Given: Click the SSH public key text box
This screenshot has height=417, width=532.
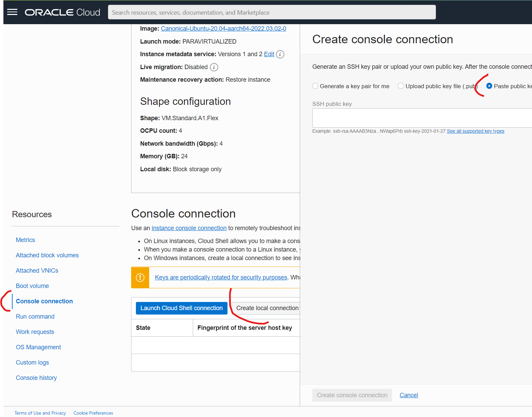Looking at the screenshot, I should point(422,118).
